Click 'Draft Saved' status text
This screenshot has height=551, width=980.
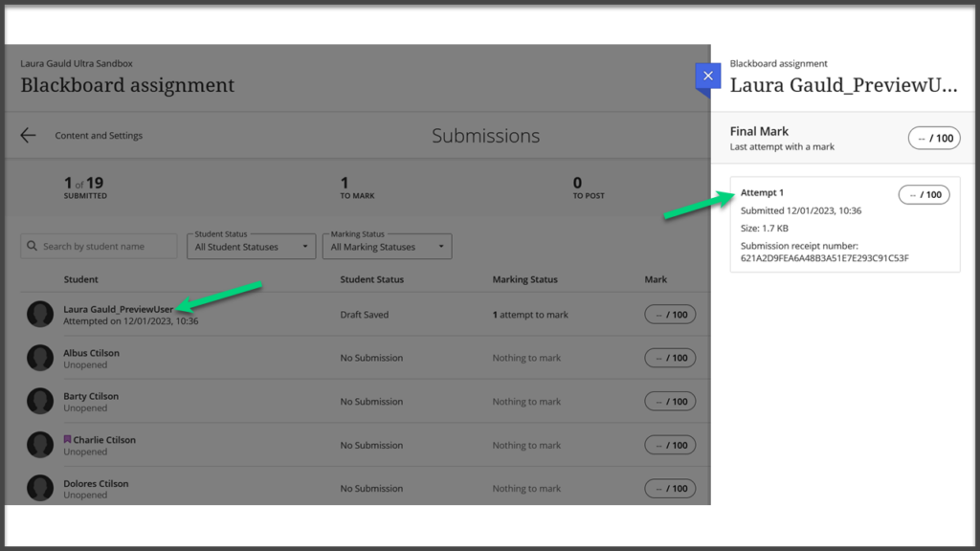point(365,314)
